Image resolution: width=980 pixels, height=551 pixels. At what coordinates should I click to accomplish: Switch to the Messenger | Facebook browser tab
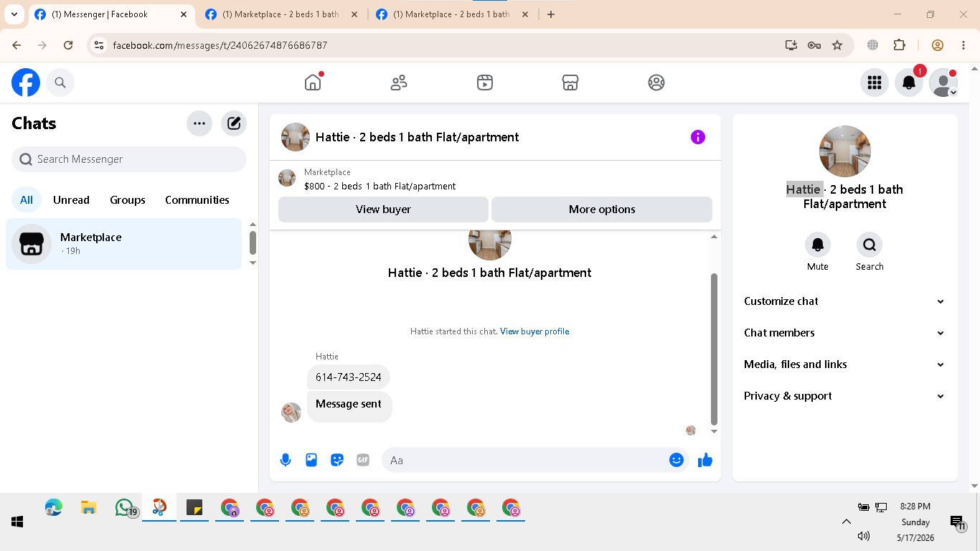[111, 14]
